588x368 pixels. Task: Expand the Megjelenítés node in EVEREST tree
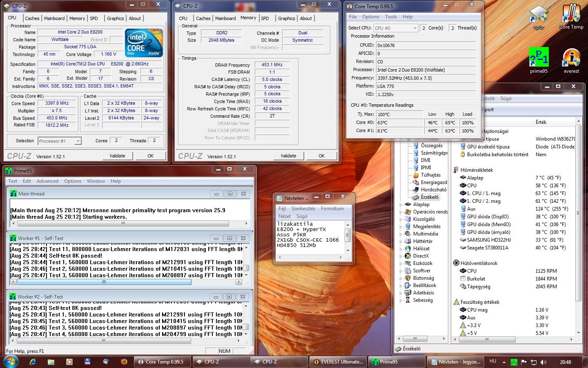pos(401,227)
